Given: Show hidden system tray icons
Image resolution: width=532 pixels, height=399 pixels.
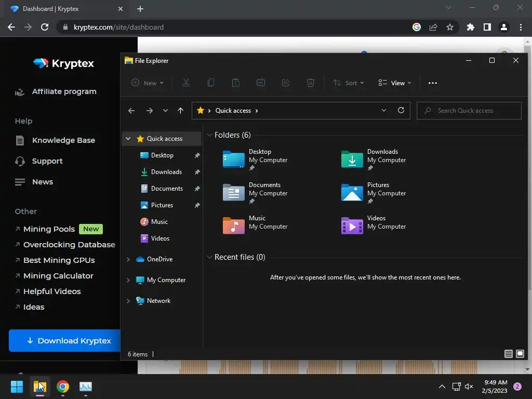Looking at the screenshot, I should pos(442,387).
